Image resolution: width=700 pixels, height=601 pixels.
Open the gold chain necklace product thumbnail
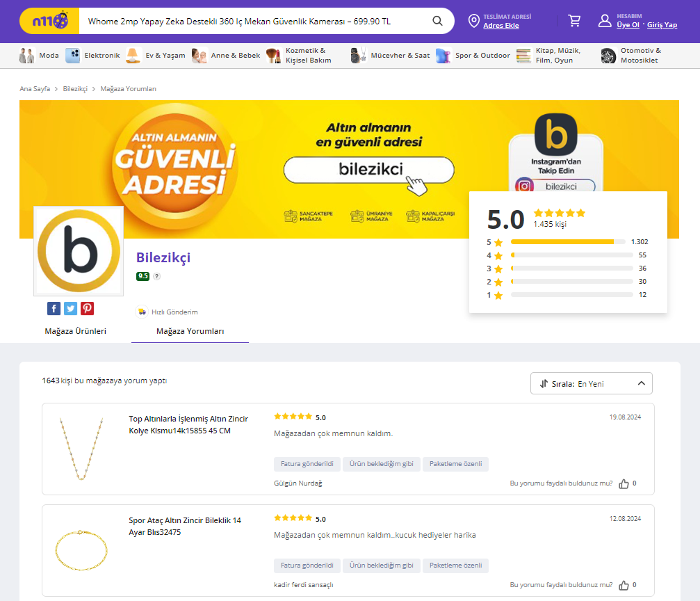click(x=81, y=449)
